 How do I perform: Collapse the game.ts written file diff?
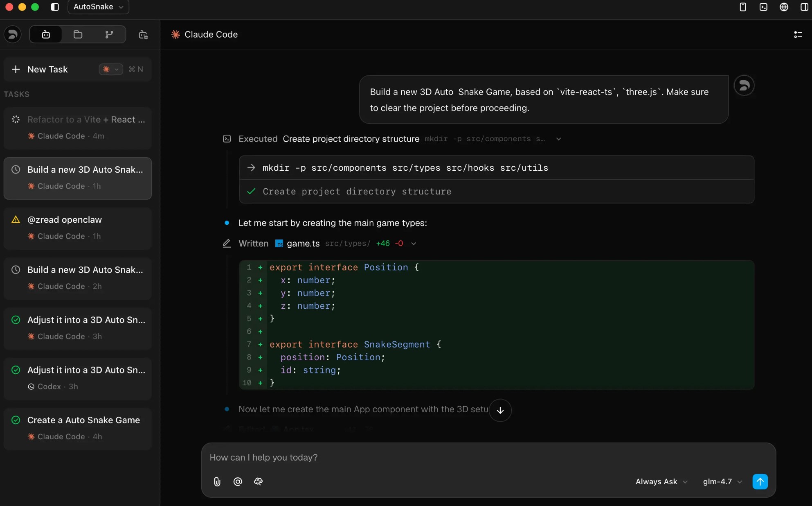click(x=414, y=244)
